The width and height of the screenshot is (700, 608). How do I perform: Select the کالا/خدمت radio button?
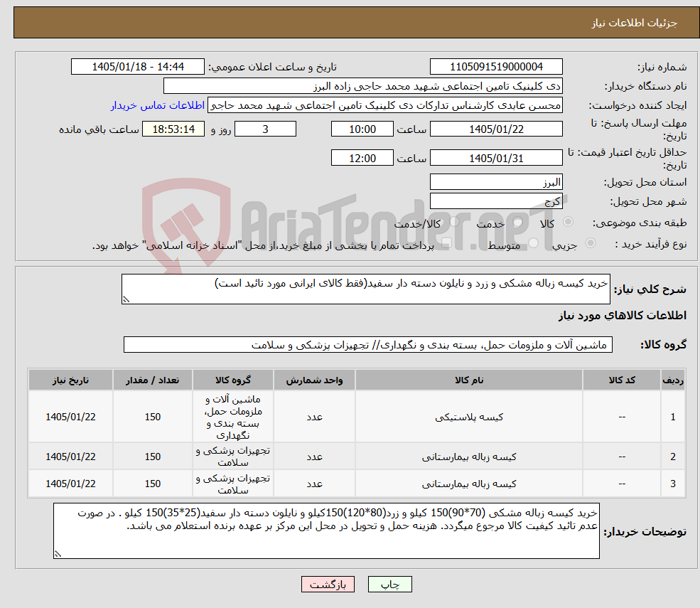[x=454, y=222]
